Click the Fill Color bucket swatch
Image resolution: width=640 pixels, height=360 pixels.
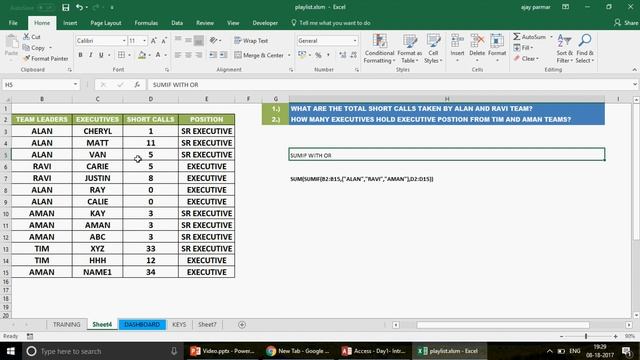click(x=142, y=55)
